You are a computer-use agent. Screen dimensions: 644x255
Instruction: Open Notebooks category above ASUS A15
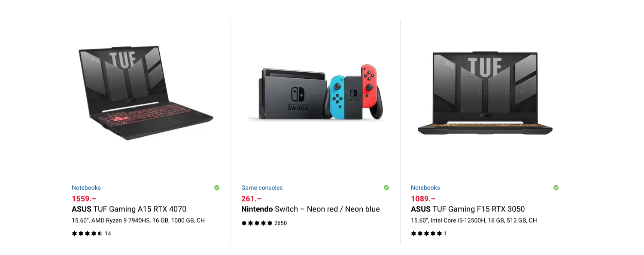86,187
